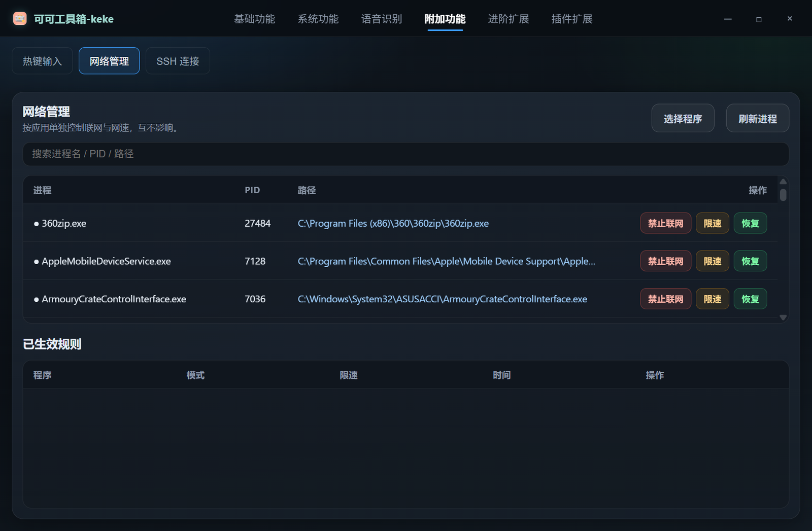Switch to the 系统功能 tab
The width and height of the screenshot is (812, 531).
[318, 19]
